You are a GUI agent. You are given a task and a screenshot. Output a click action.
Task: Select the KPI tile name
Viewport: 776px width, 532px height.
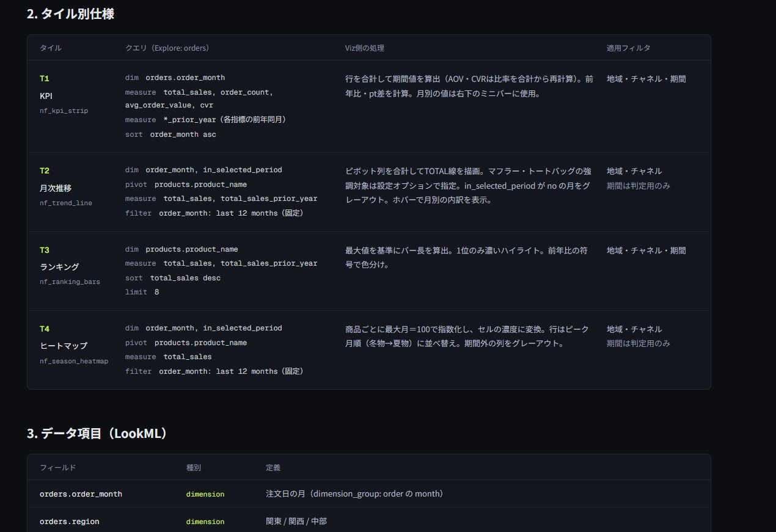coord(46,96)
